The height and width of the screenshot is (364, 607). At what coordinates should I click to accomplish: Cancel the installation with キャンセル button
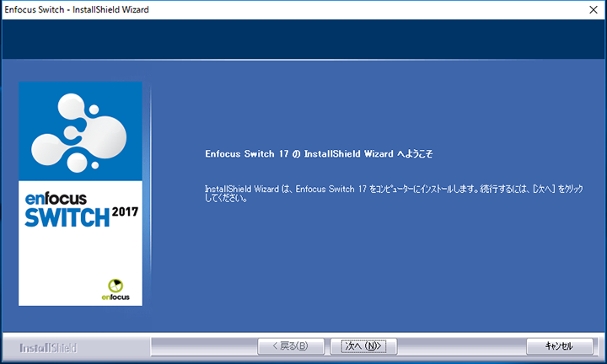click(560, 346)
